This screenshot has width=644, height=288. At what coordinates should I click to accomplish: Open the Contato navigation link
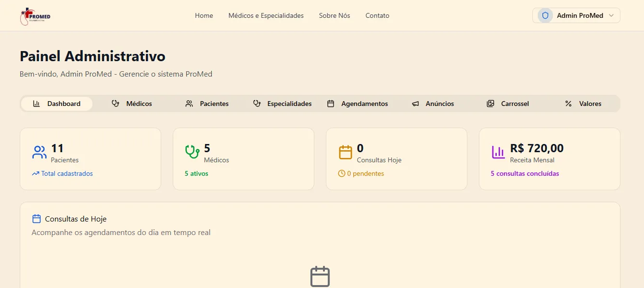[x=377, y=15]
